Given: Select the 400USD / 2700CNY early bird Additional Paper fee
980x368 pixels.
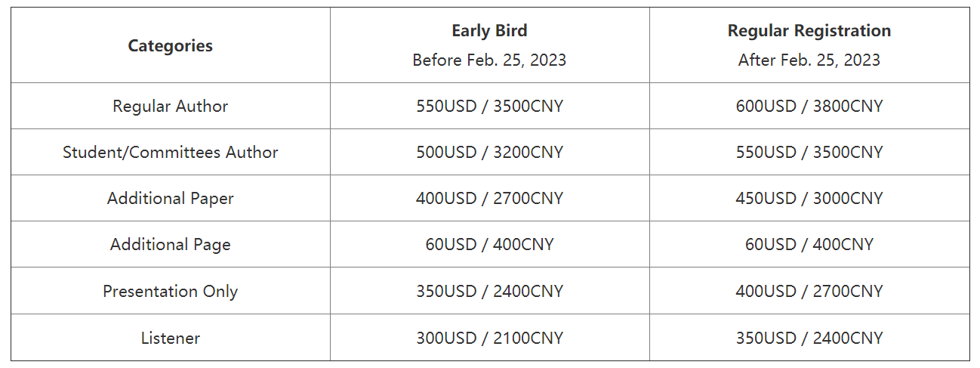Looking at the screenshot, I should pyautogui.click(x=489, y=199).
